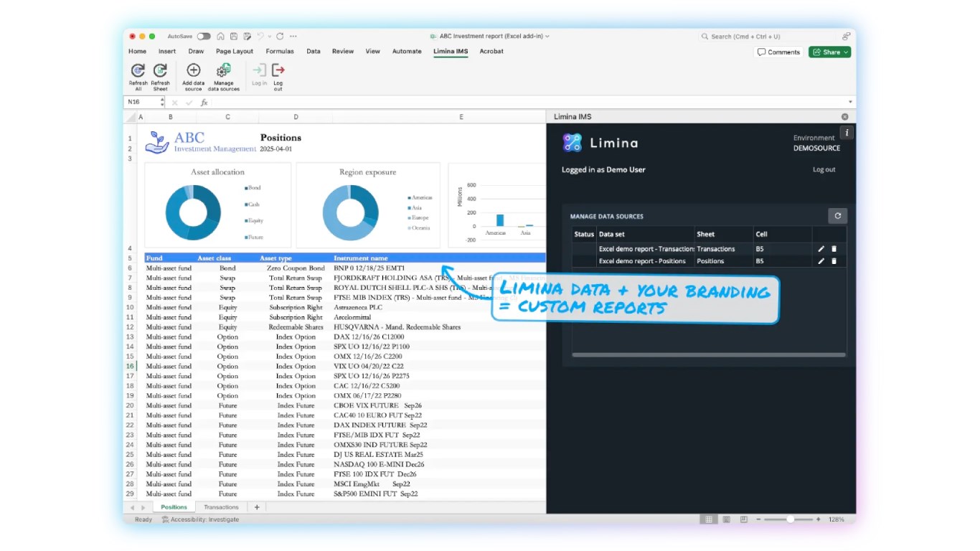Click the cell containing 'Zero Coupon Bond'

coord(296,268)
